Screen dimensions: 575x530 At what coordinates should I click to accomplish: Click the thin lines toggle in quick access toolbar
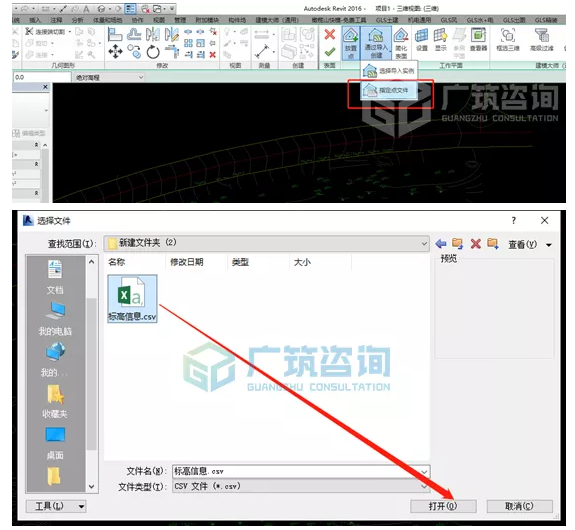131,8
